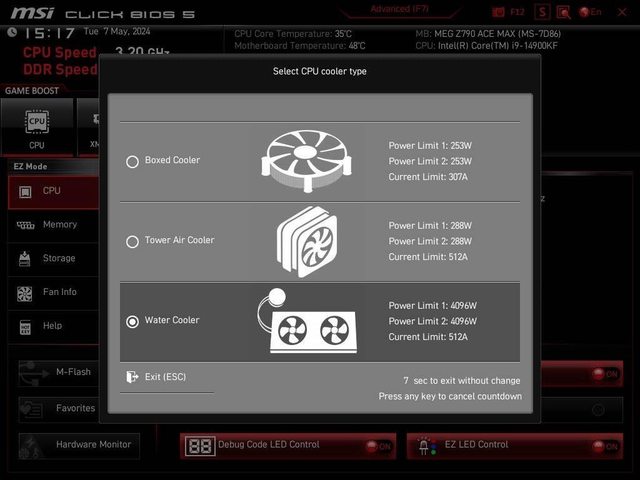
Task: Take a screenshot with the F12 camera icon
Action: pyautogui.click(x=498, y=12)
